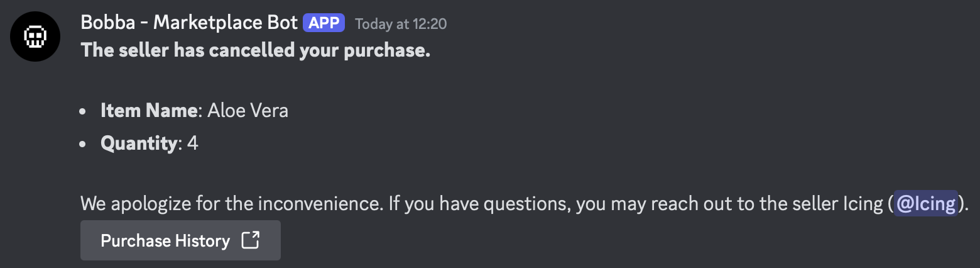Click the Today at 12:20 timestamp
The height and width of the screenshot is (268, 980).
tap(401, 24)
